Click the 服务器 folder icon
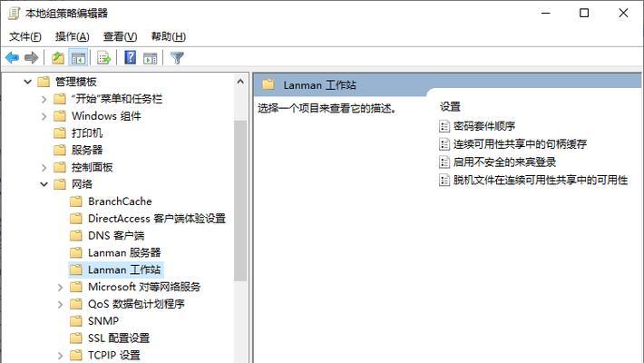 click(x=60, y=150)
